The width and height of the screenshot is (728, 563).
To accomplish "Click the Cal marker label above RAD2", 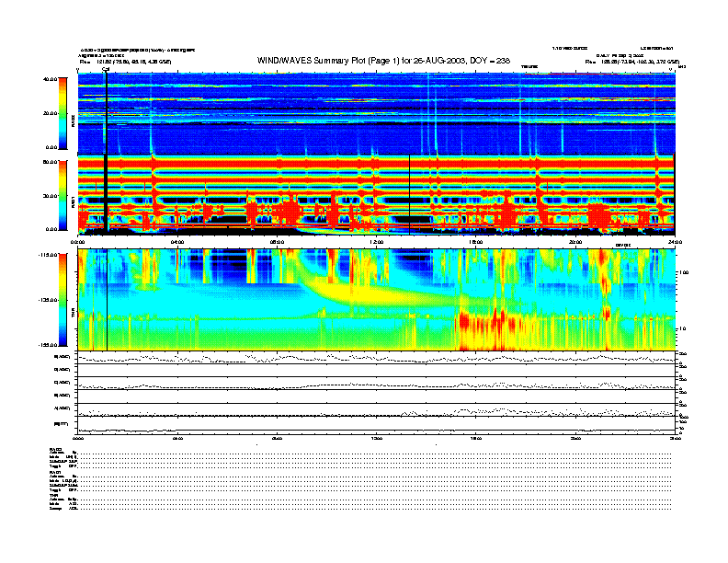I will pyautogui.click(x=106, y=70).
